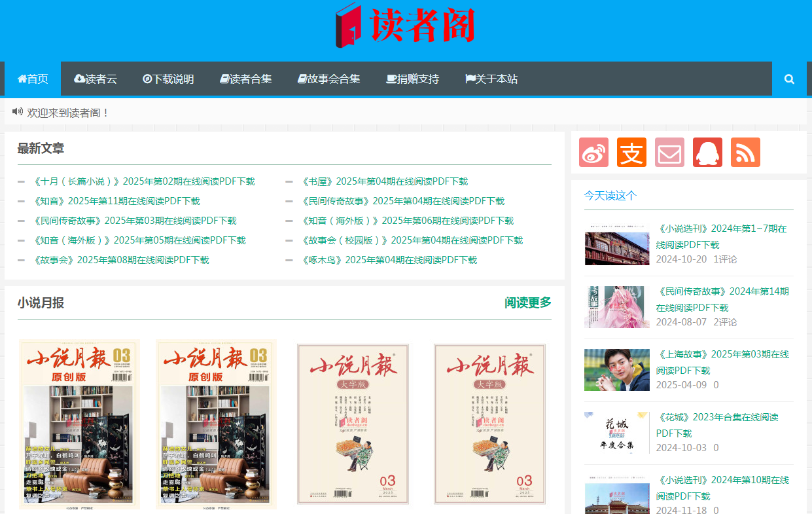Click the QQ contact icon
Screen dimensions: 812x514
pos(707,153)
